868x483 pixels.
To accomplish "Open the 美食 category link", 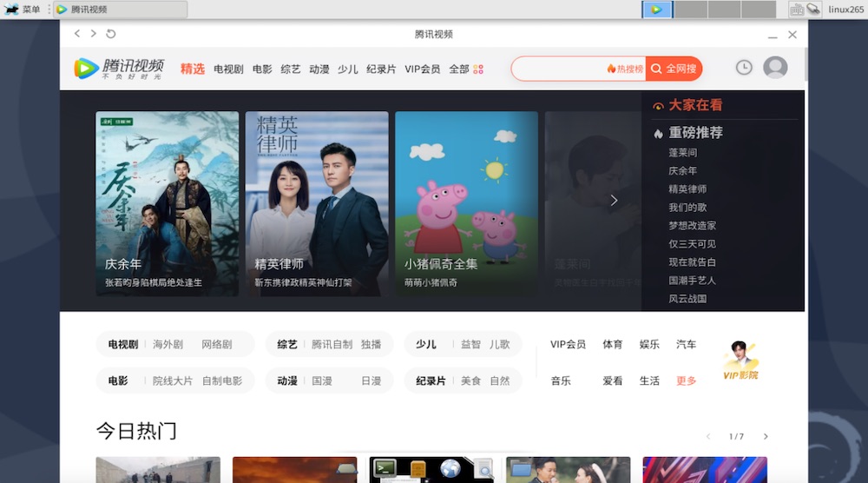I will tap(470, 381).
